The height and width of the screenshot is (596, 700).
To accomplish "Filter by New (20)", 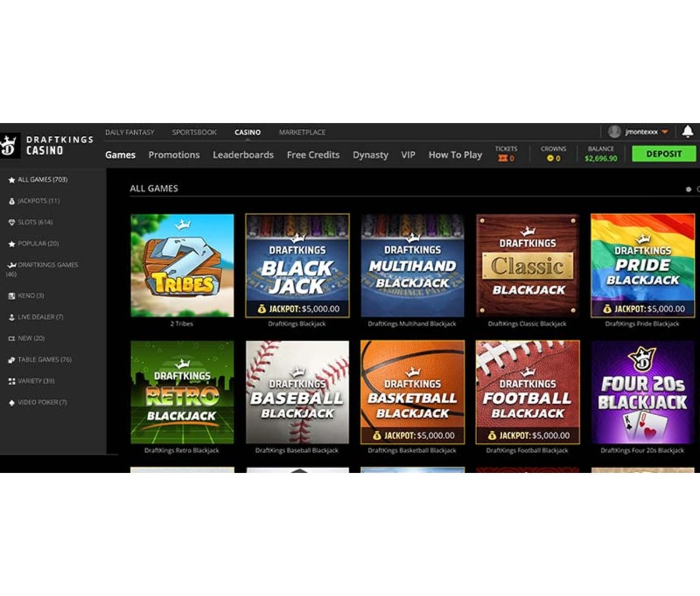I will [x=31, y=338].
